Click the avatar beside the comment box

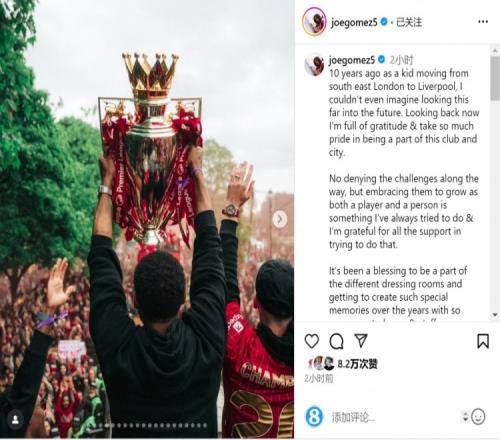(x=314, y=417)
